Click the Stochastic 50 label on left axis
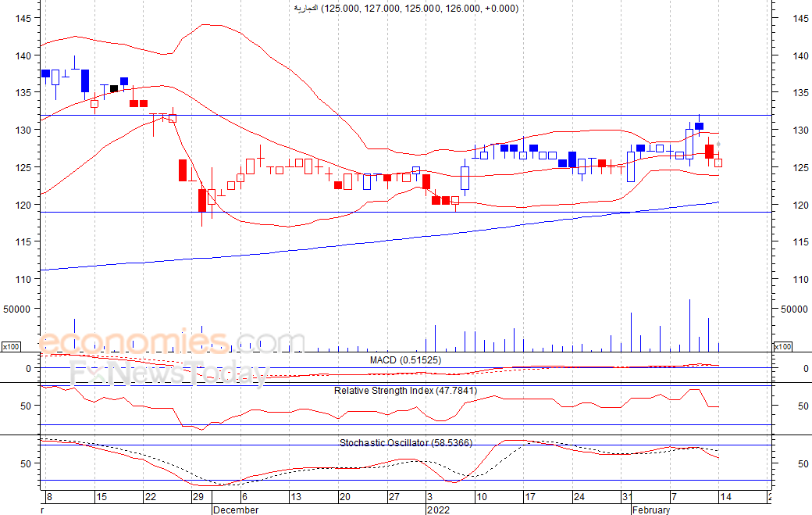This screenshot has height=515, width=812. [26, 464]
